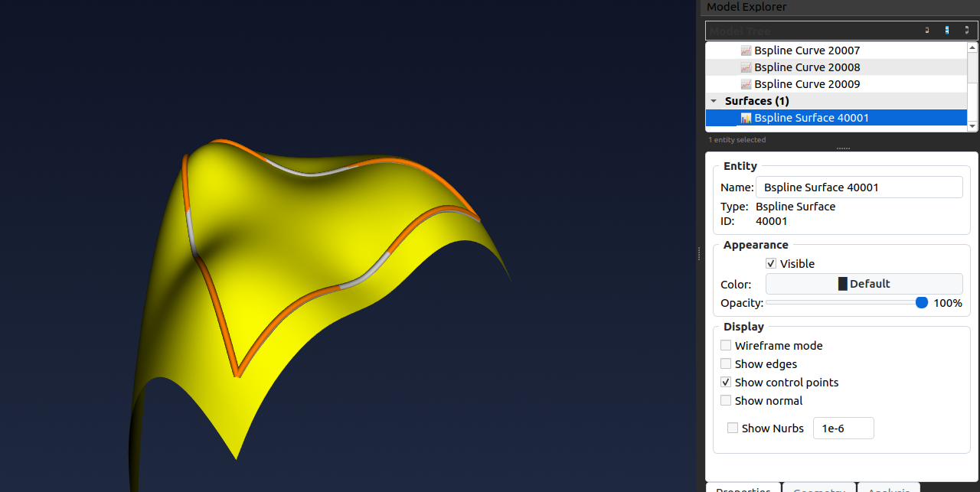Click the Bspline Surface 40001 surface icon
The image size is (980, 492).
point(746,118)
